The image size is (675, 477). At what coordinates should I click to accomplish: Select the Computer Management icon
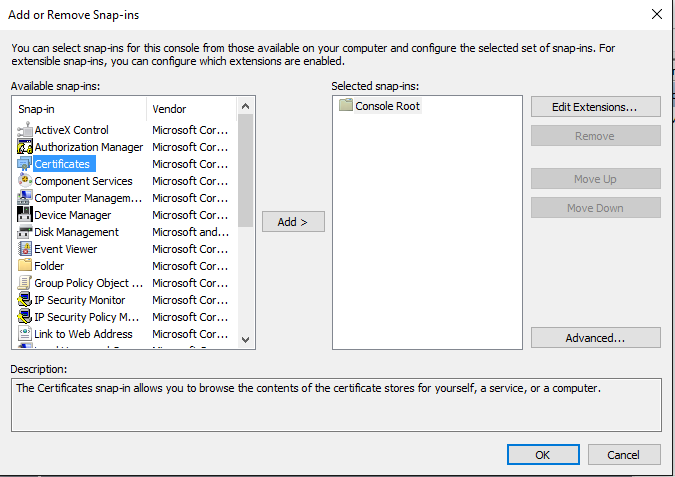[x=25, y=198]
